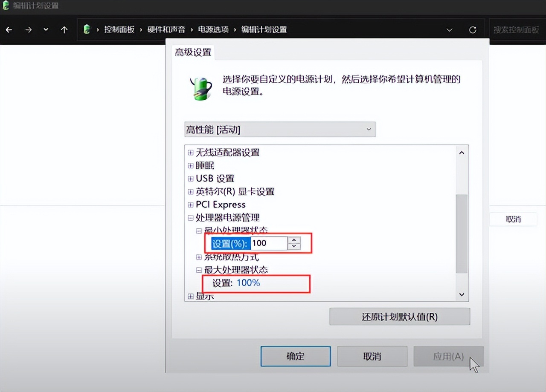
Task: Click the 还原计划默认值(R) button
Action: click(399, 316)
